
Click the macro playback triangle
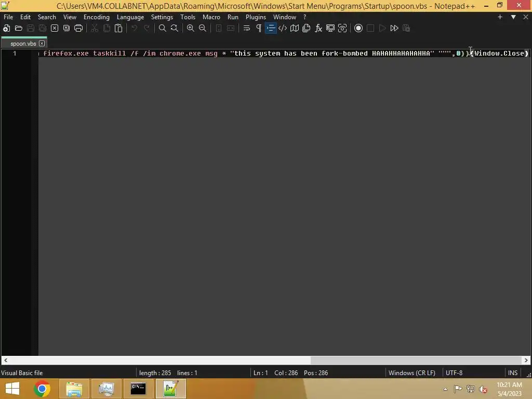tap(382, 28)
